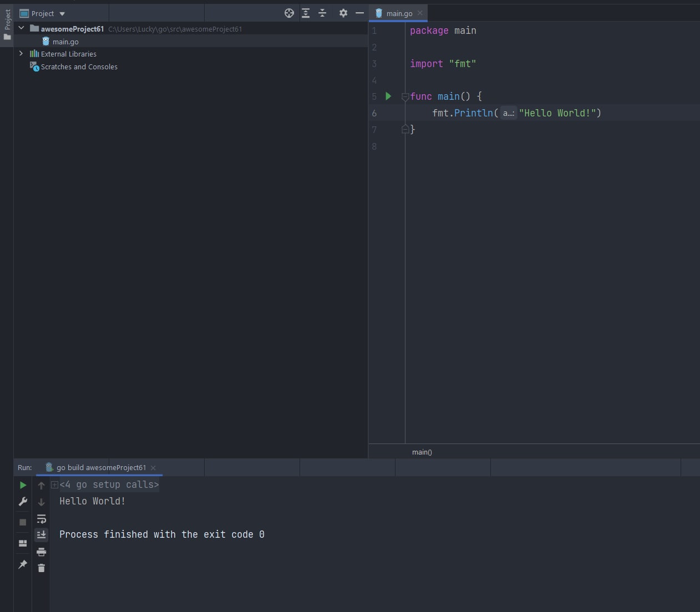Open run configuration via the wrench icon
This screenshot has width=700, height=612.
tap(23, 502)
